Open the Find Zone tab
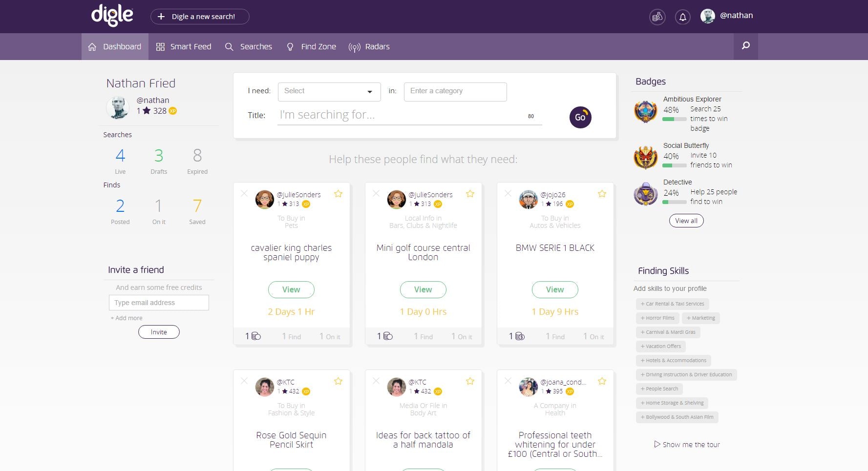 (311, 46)
